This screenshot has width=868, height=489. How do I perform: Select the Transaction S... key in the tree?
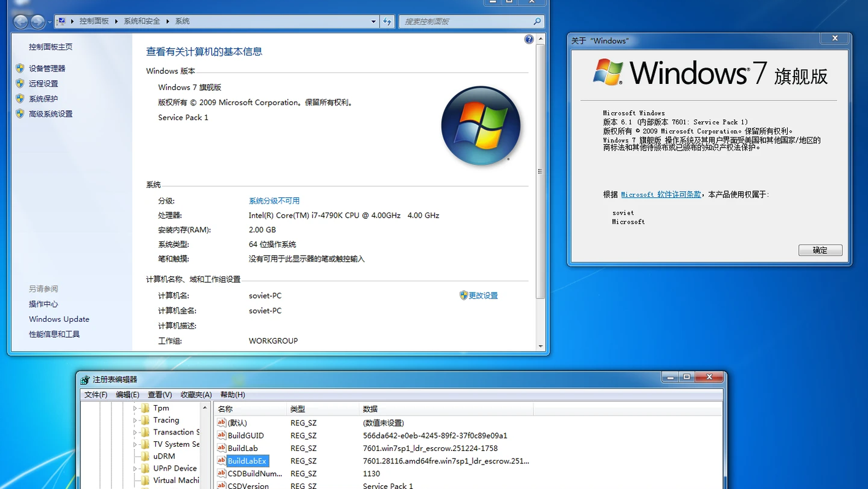coord(177,432)
